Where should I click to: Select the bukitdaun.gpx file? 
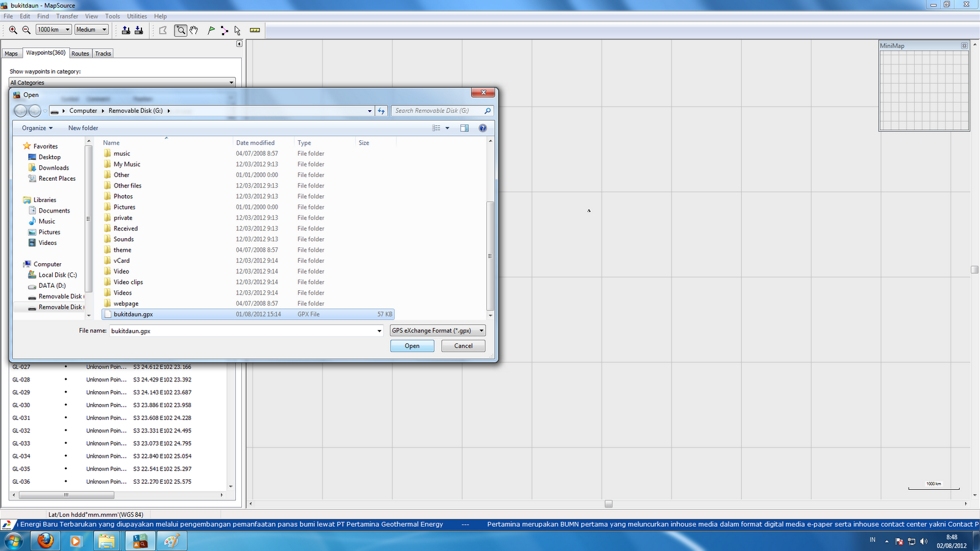tap(132, 314)
